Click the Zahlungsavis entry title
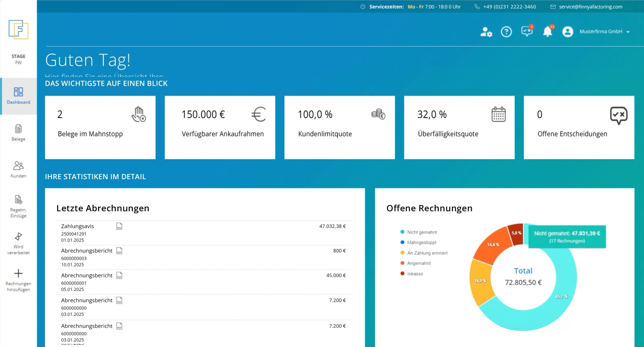Screen dimensions: 644x347 click(x=78, y=226)
